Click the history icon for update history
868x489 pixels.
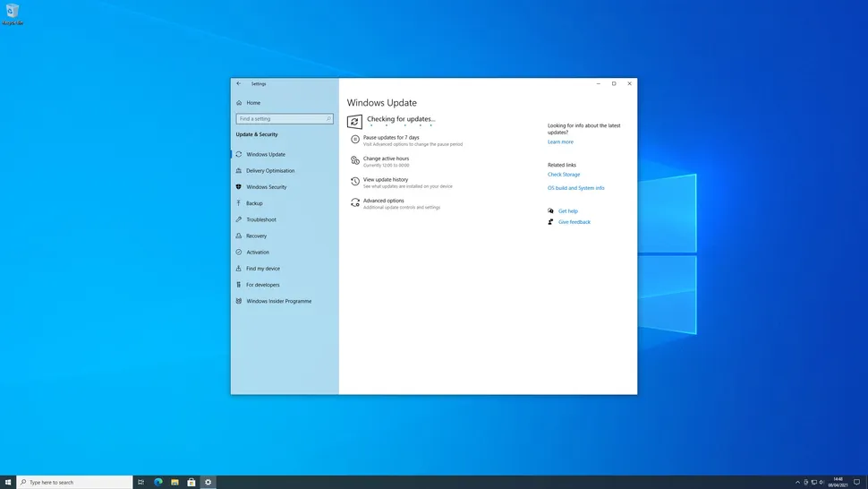[x=355, y=181]
